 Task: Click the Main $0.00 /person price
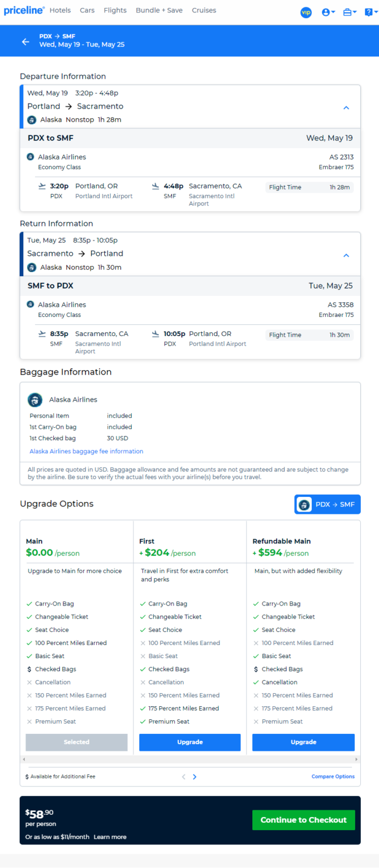(x=53, y=553)
